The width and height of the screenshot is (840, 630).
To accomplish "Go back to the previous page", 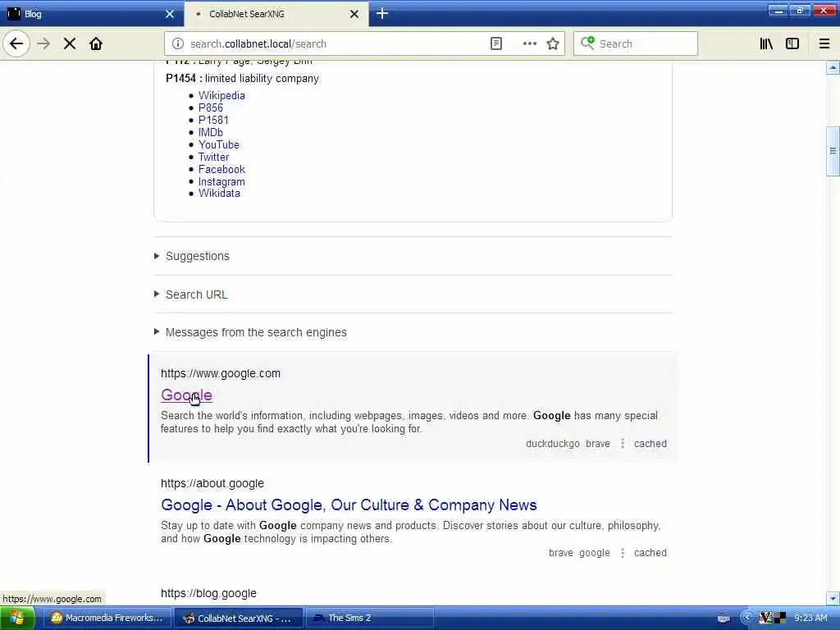I will [16, 43].
